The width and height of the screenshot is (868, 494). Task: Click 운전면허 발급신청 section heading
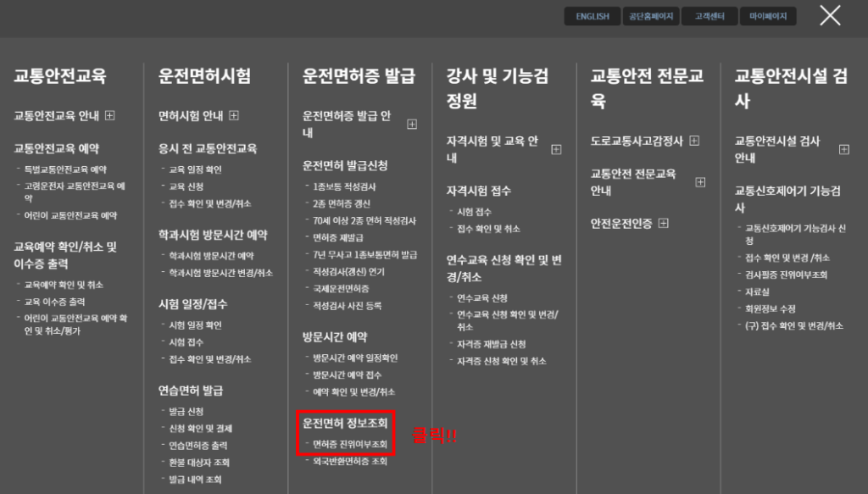coord(345,165)
